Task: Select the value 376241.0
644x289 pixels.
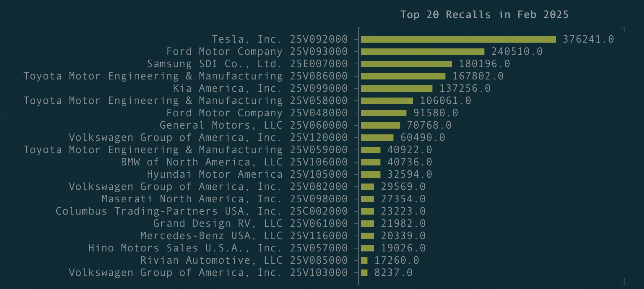Action: tap(588, 39)
